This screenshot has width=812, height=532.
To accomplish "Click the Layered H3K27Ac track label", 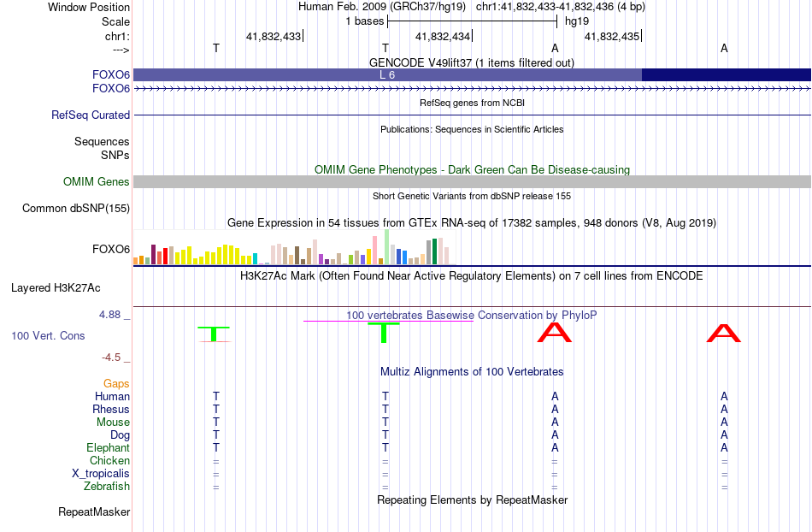I will tap(56, 288).
